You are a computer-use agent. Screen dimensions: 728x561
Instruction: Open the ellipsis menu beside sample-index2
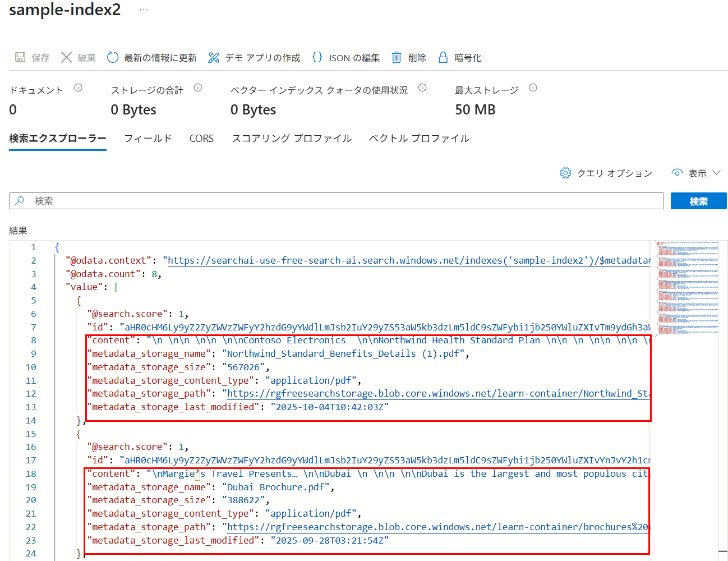click(x=144, y=10)
